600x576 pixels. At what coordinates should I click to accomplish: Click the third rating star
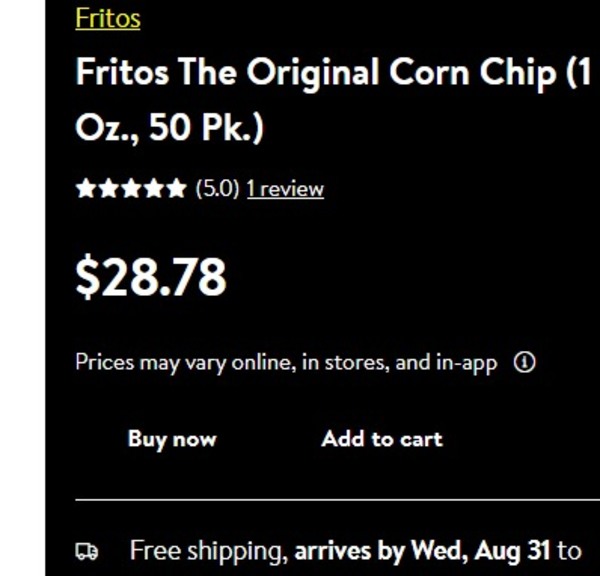pos(131,189)
